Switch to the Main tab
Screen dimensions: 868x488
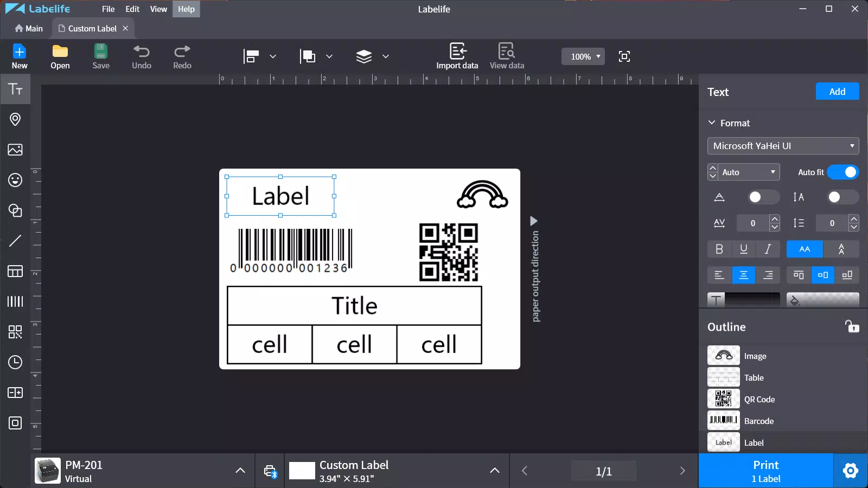pos(29,28)
